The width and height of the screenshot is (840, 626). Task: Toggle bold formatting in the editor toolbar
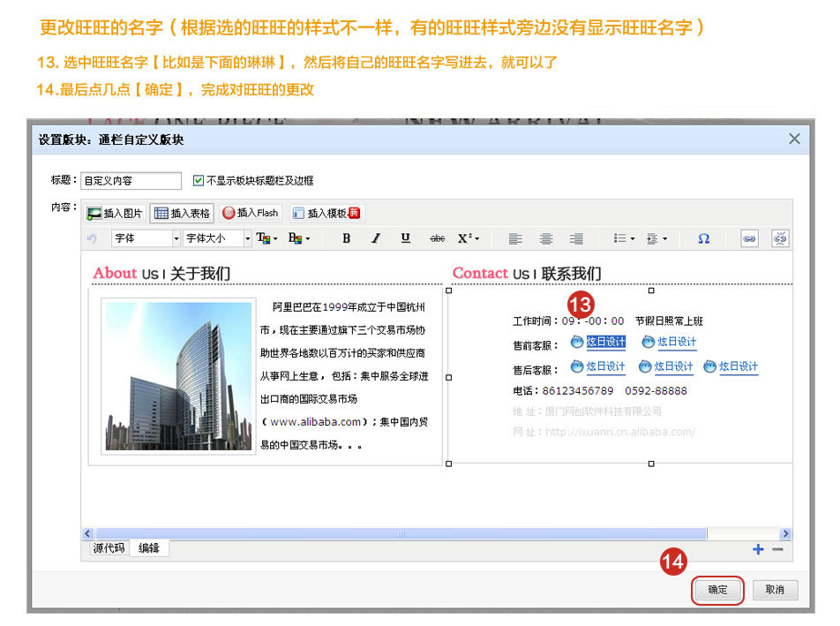point(346,238)
